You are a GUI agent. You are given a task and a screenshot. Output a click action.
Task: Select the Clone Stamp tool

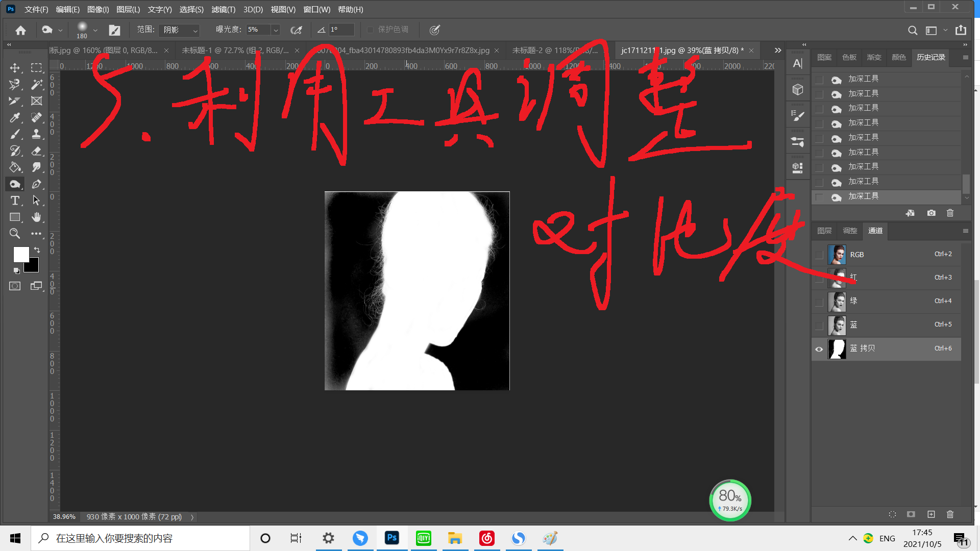[x=37, y=134]
